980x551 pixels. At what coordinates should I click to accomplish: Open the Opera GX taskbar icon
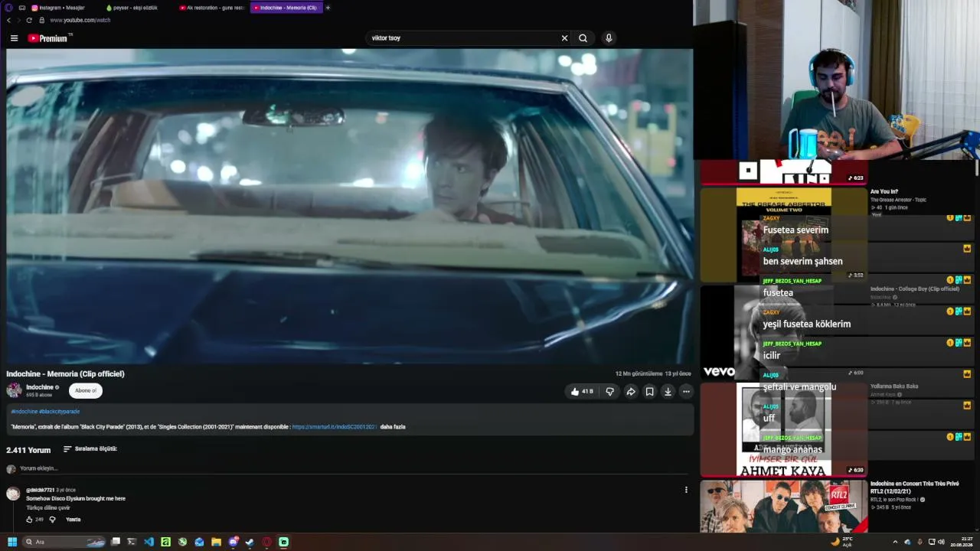click(266, 542)
